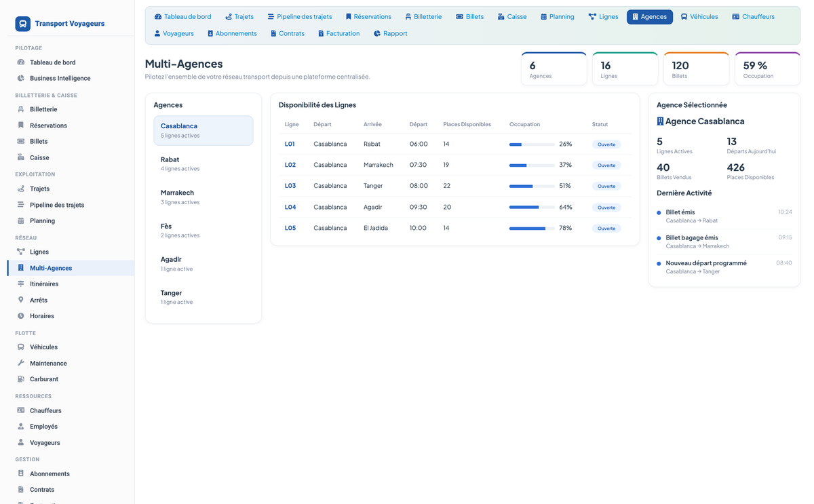The image size is (814, 504).
Task: Click the Réservations bookmark icon in sidebar
Action: (21, 125)
